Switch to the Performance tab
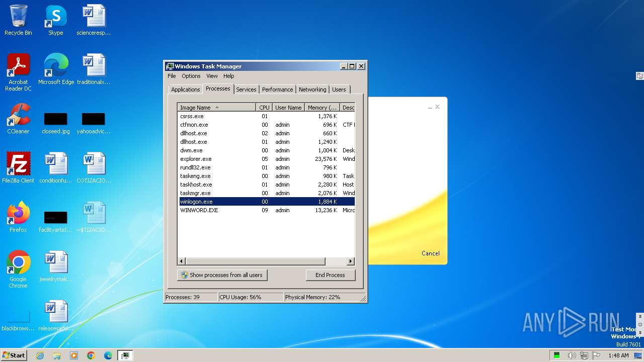 277,89
